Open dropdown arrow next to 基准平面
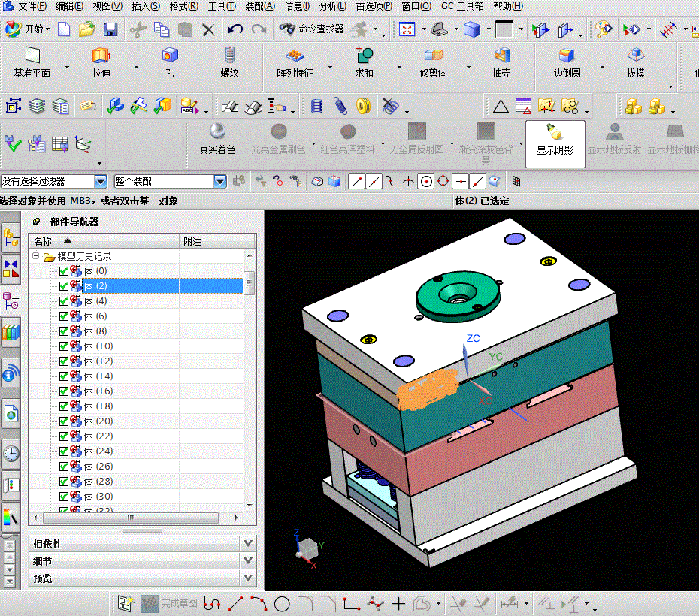 (68, 68)
